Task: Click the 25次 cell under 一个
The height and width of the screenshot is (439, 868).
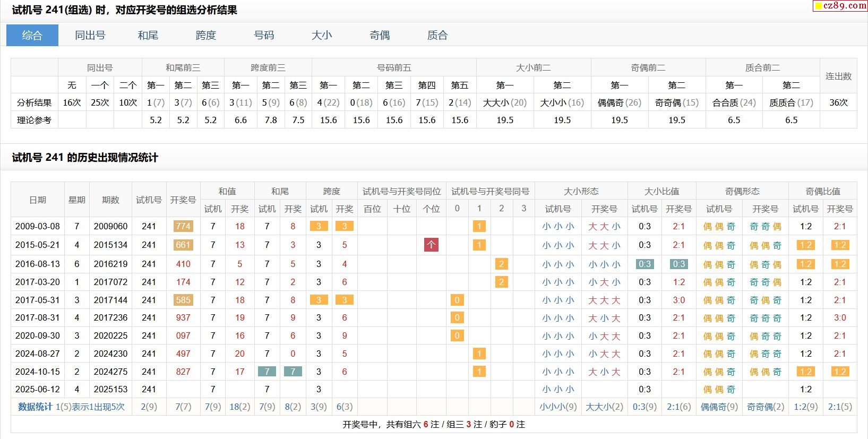Action: coord(100,102)
